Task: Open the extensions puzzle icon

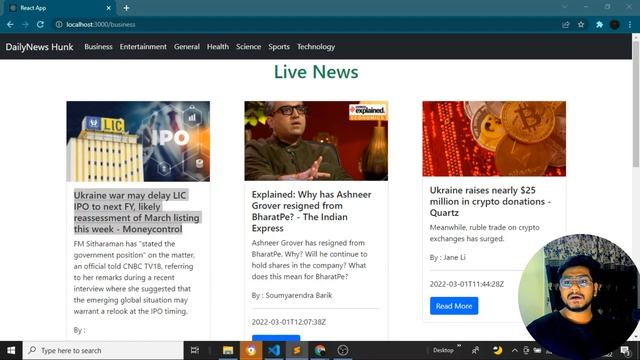Action: click(599, 24)
